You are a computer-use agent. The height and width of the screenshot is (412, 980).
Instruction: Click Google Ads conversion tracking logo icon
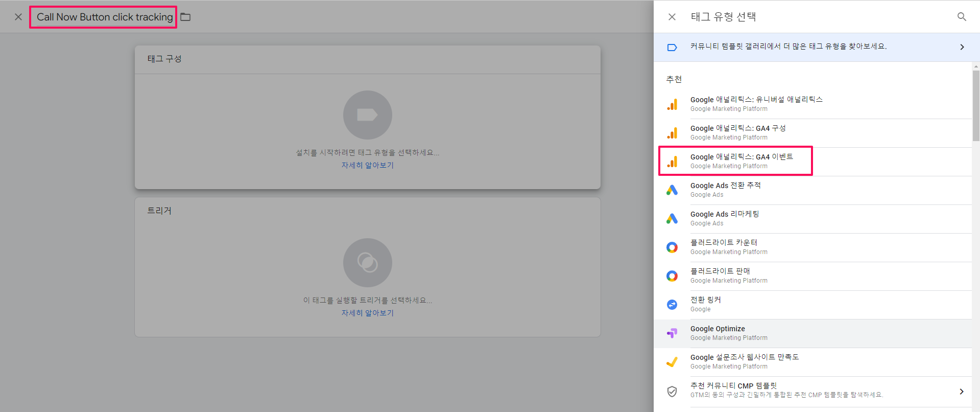tap(672, 190)
